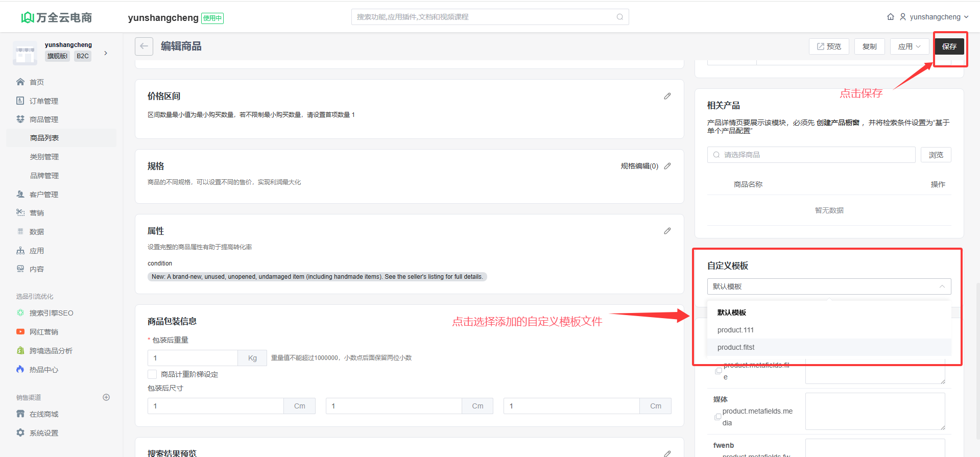Expand the 应用 dropdown button
The height and width of the screenshot is (457, 980).
[x=909, y=46]
